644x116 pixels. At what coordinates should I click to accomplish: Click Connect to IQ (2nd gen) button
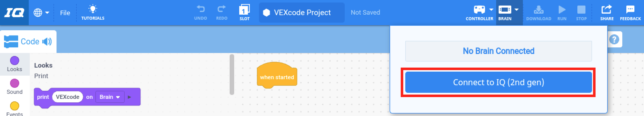pos(498,82)
